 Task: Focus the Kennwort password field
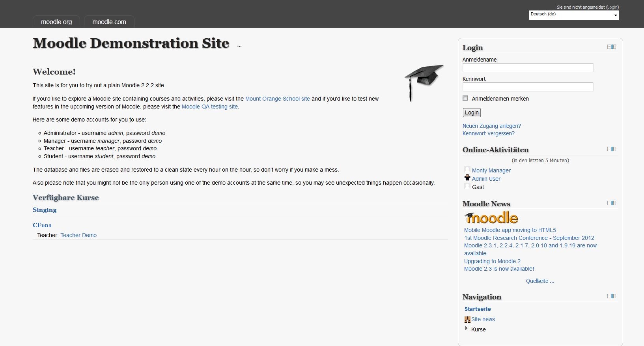click(x=528, y=87)
